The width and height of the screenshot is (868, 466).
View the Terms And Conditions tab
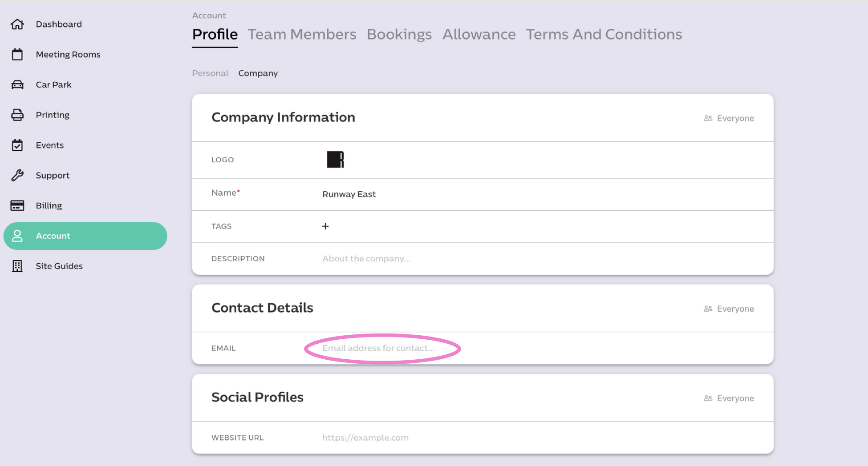[604, 34]
